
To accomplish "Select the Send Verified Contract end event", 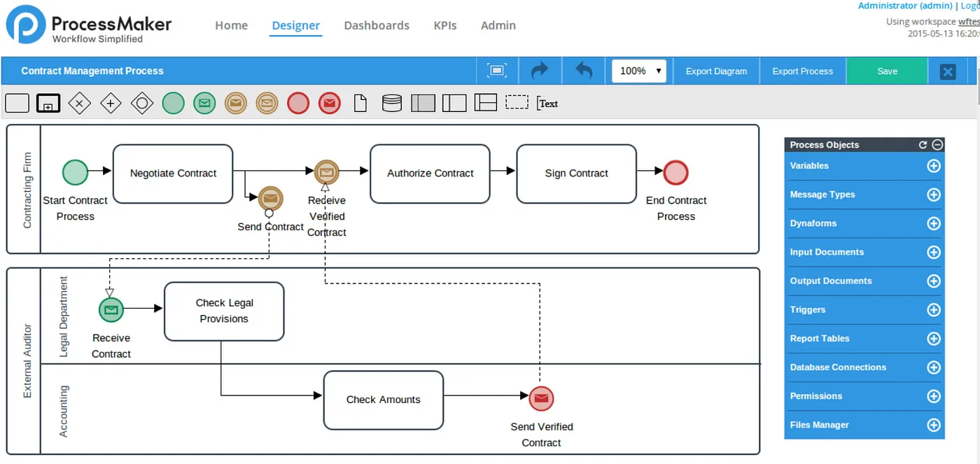I will [x=541, y=399].
